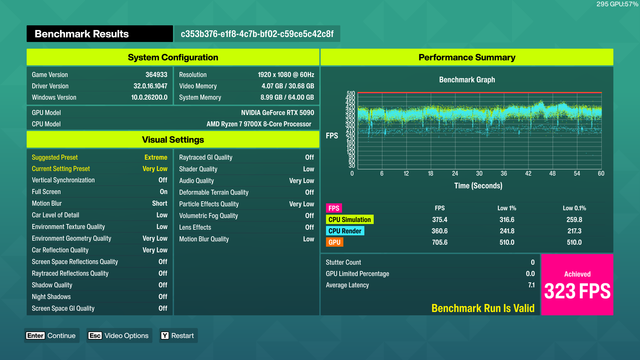Click CPU Render Low 0.1% value 217.3
Image resolution: width=640 pixels, height=360 pixels.
tap(574, 231)
